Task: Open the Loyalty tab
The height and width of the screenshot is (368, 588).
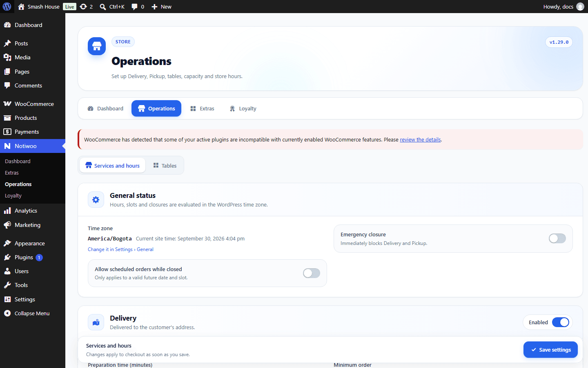Action: click(x=243, y=108)
